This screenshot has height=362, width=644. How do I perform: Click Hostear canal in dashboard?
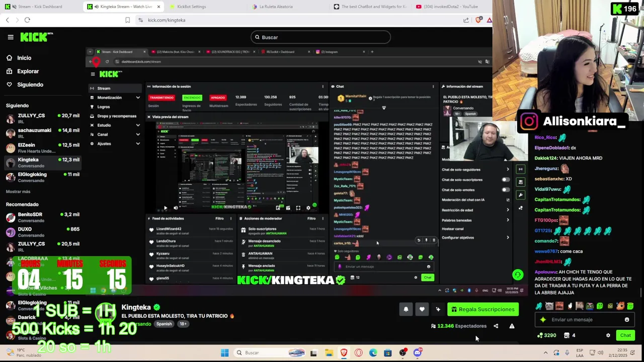453,229
